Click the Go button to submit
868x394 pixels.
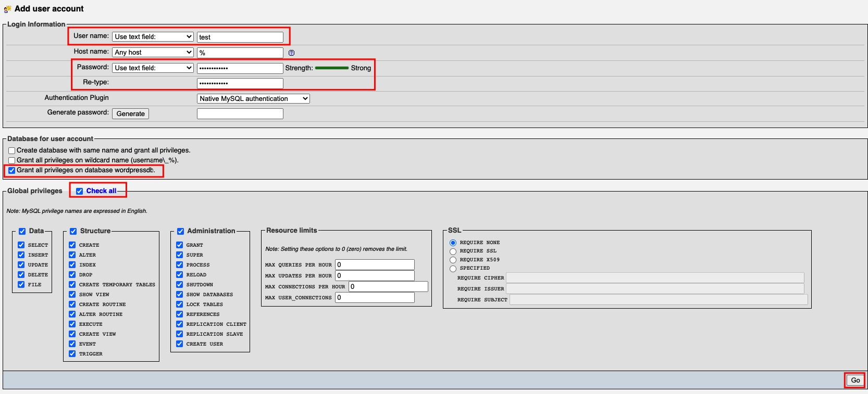(855, 380)
